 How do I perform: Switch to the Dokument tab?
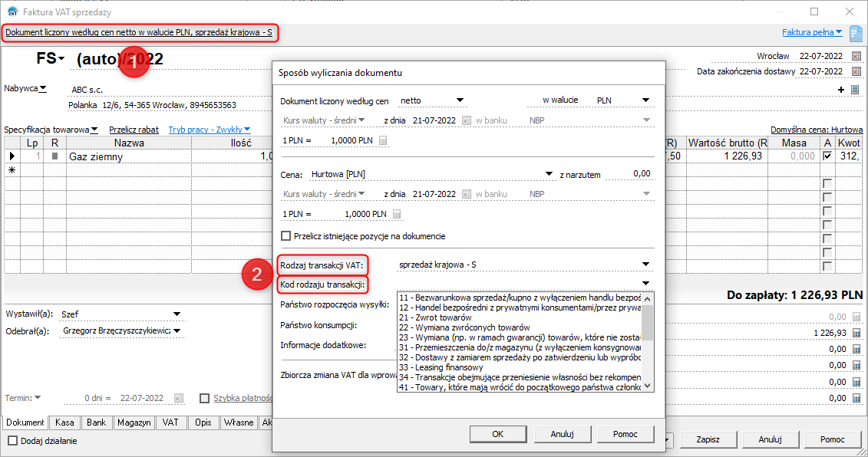point(25,422)
